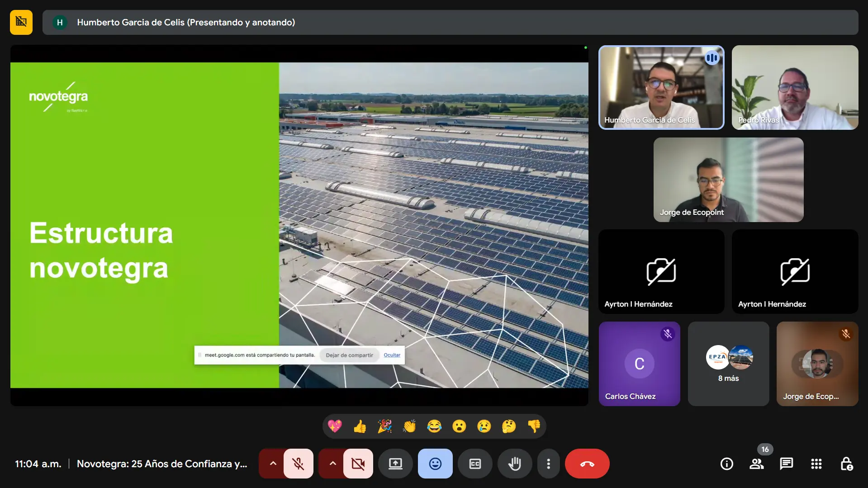Open the present screen button

(395, 464)
